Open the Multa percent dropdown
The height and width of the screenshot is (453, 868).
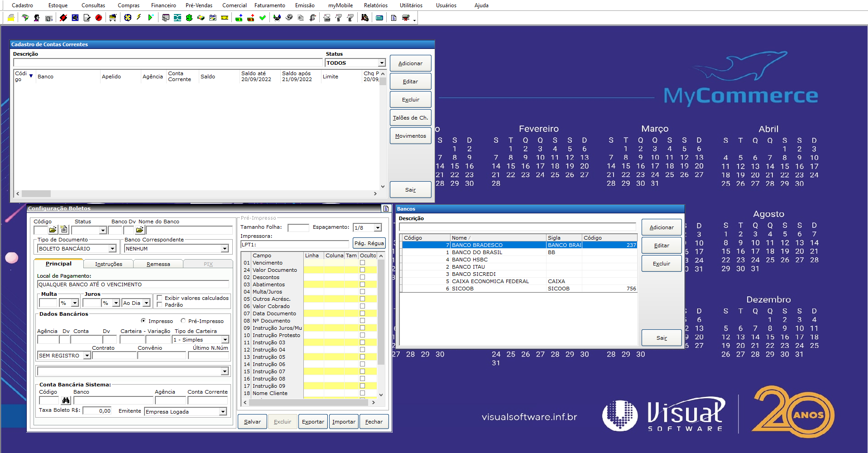[75, 303]
